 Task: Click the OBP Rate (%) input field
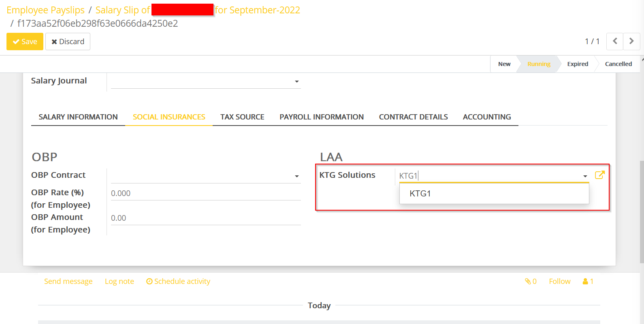click(205, 194)
